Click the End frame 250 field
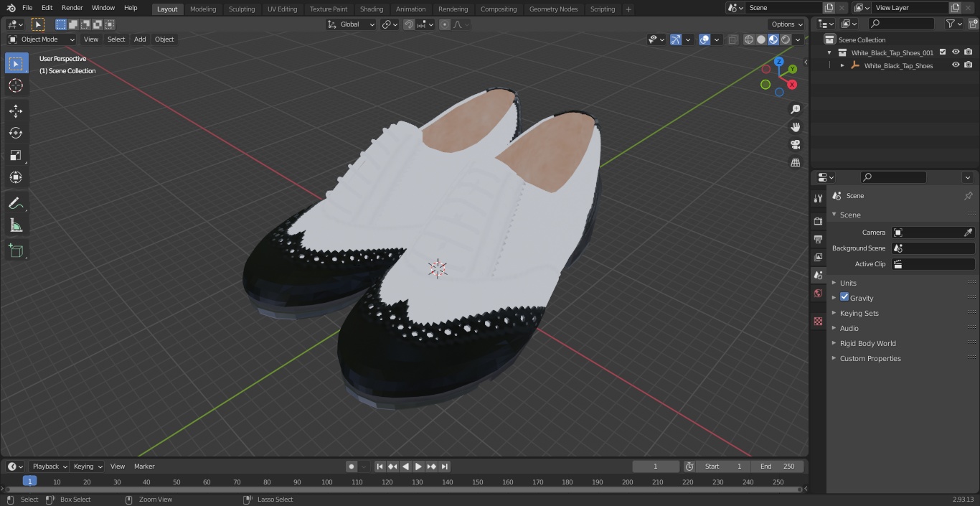The height and width of the screenshot is (506, 980). click(778, 467)
